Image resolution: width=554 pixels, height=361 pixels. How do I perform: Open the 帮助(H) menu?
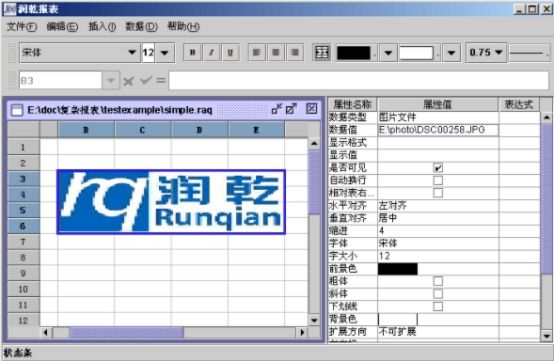coord(183,26)
